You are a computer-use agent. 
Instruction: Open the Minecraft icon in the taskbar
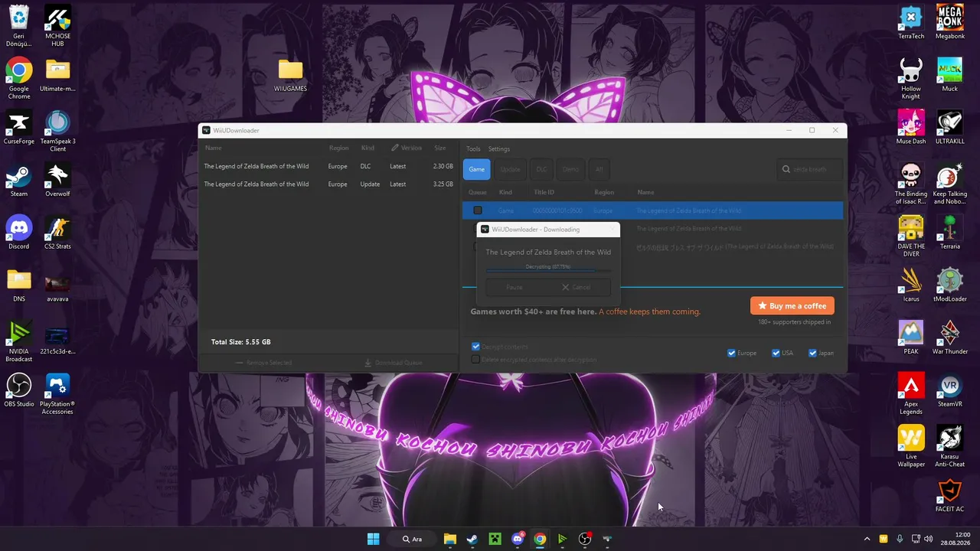pyautogui.click(x=495, y=539)
